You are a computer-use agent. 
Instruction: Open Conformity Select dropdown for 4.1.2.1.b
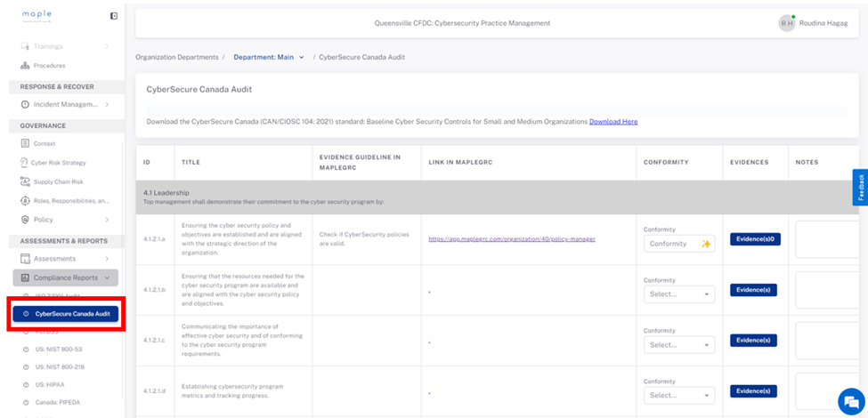[x=679, y=294]
